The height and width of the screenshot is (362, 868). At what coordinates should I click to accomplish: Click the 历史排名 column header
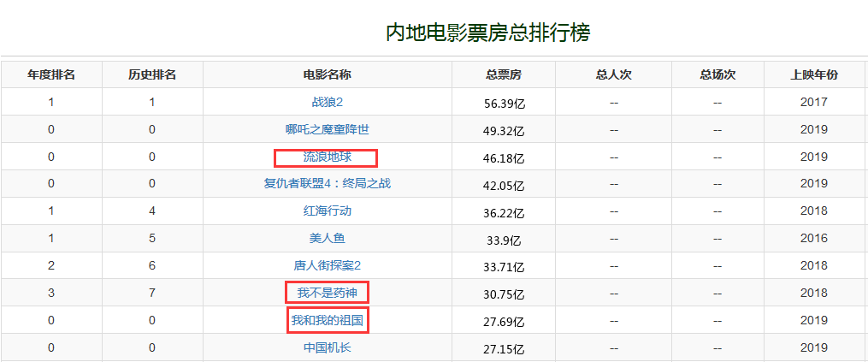pyautogui.click(x=152, y=74)
